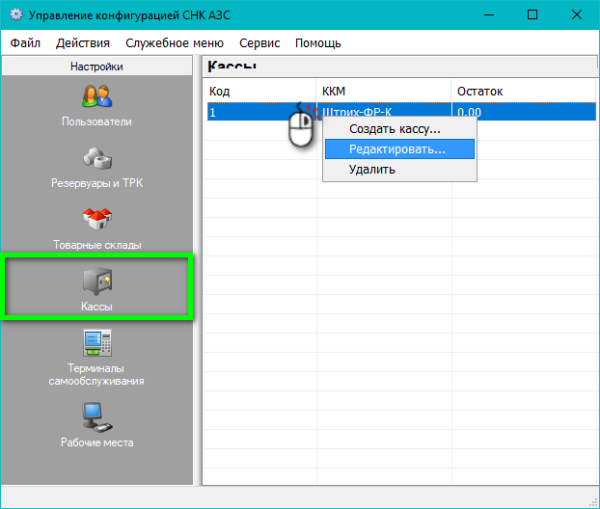Sort by the ККМ column header
This screenshot has width=600, height=509.
[x=384, y=91]
